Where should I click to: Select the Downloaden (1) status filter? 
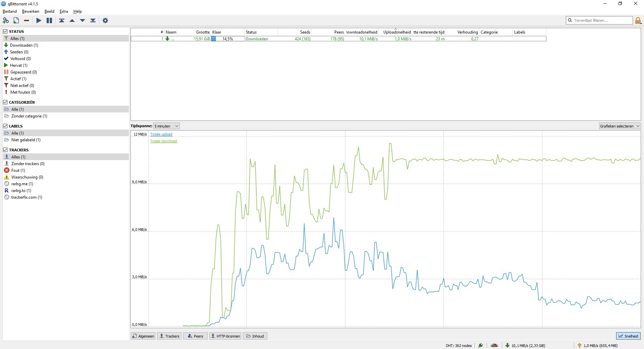66,45
